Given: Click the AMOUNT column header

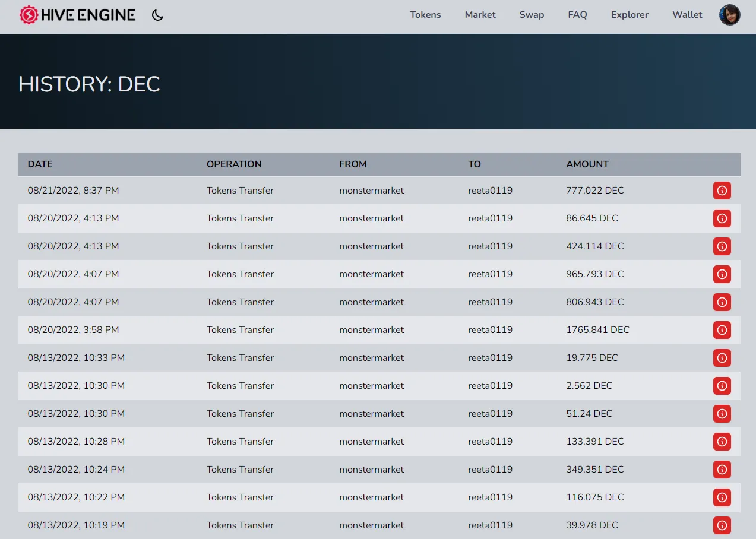Looking at the screenshot, I should 587,164.
